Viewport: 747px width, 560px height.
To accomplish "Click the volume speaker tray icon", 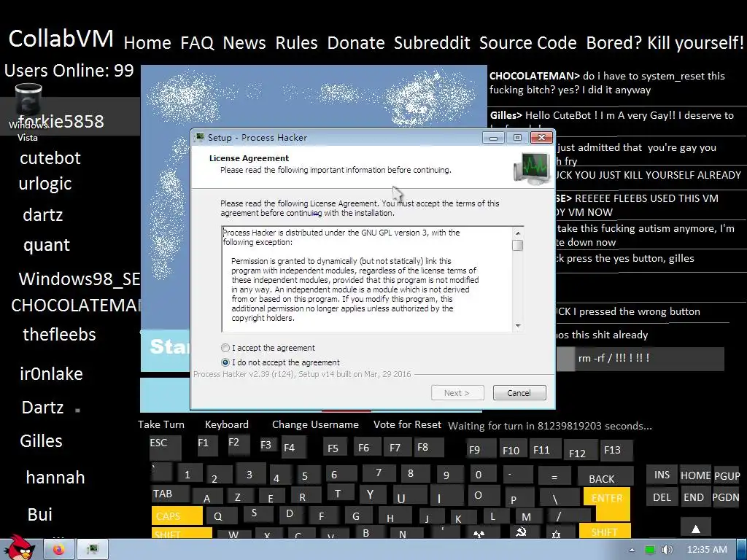I will coord(667,550).
